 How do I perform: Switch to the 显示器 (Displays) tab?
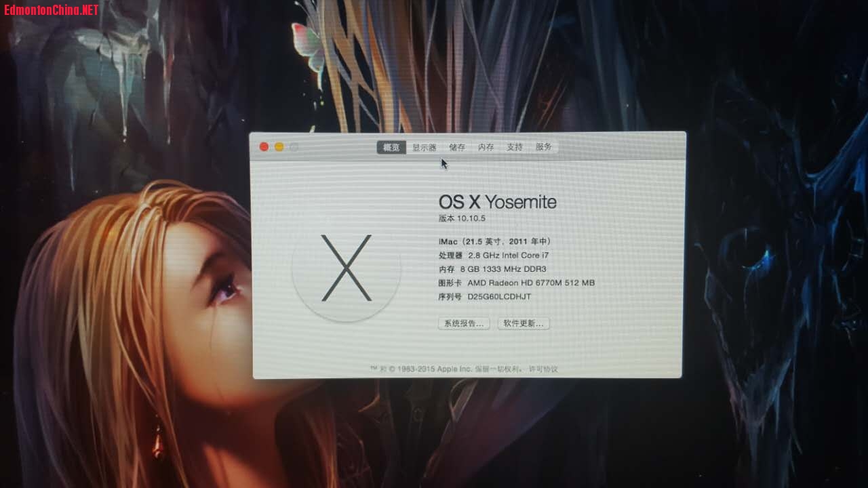click(424, 147)
